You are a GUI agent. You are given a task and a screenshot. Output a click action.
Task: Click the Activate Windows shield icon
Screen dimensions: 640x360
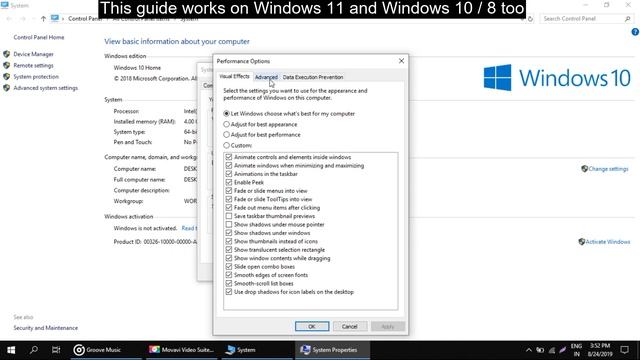click(x=582, y=242)
